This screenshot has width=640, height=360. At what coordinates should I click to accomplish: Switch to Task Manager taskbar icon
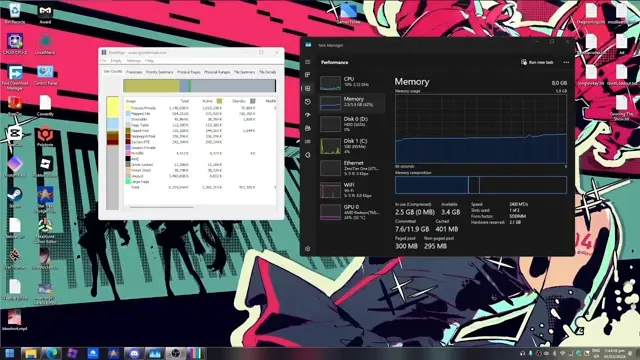pyautogui.click(x=155, y=353)
